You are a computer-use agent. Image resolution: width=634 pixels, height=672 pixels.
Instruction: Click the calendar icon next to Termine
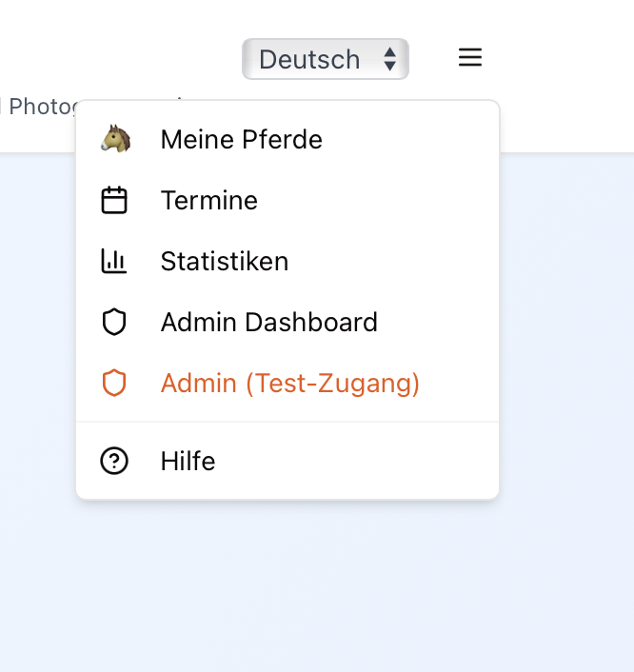click(x=114, y=201)
